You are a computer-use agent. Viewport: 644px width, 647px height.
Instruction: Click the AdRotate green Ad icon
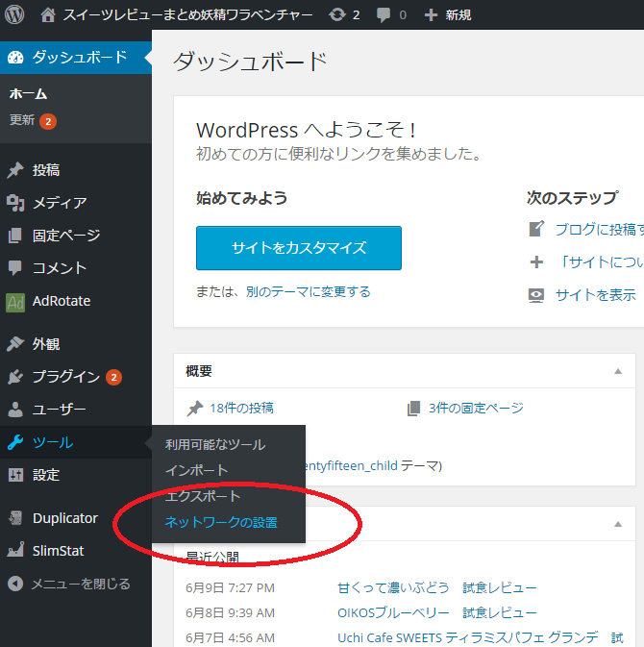pyautogui.click(x=15, y=302)
